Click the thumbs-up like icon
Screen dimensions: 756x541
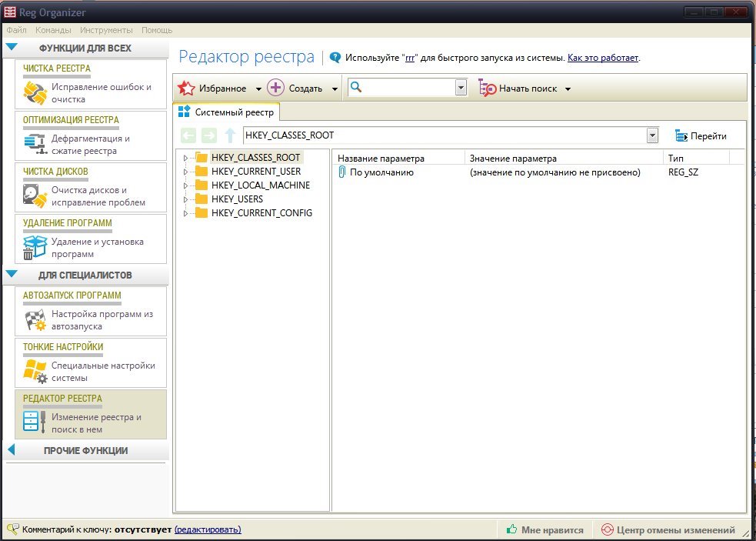coord(512,529)
